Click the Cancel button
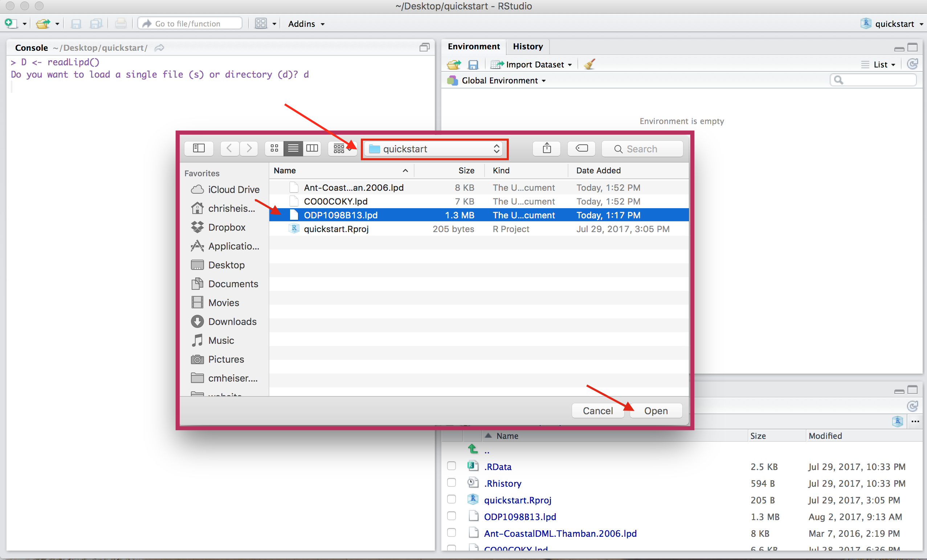 click(x=597, y=411)
